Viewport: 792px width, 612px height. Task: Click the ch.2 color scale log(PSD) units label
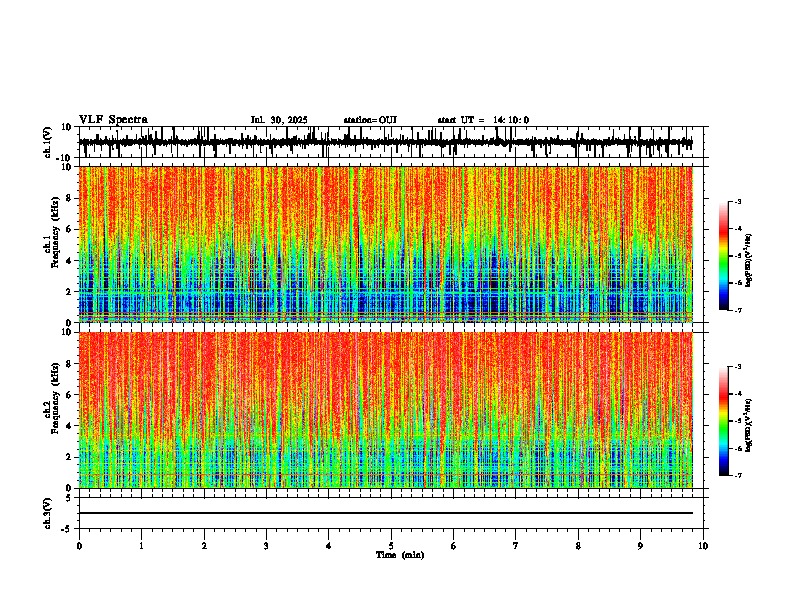pyautogui.click(x=749, y=425)
